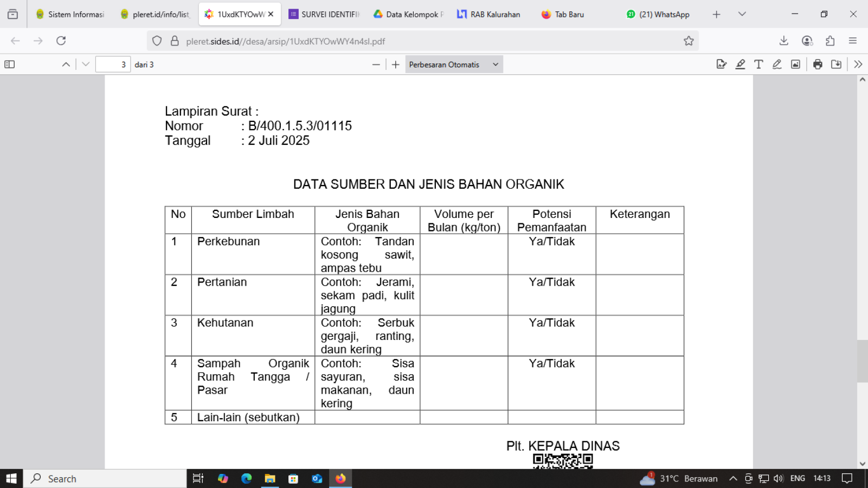
Task: Open the Firefox View recent browsing button
Action: point(12,15)
